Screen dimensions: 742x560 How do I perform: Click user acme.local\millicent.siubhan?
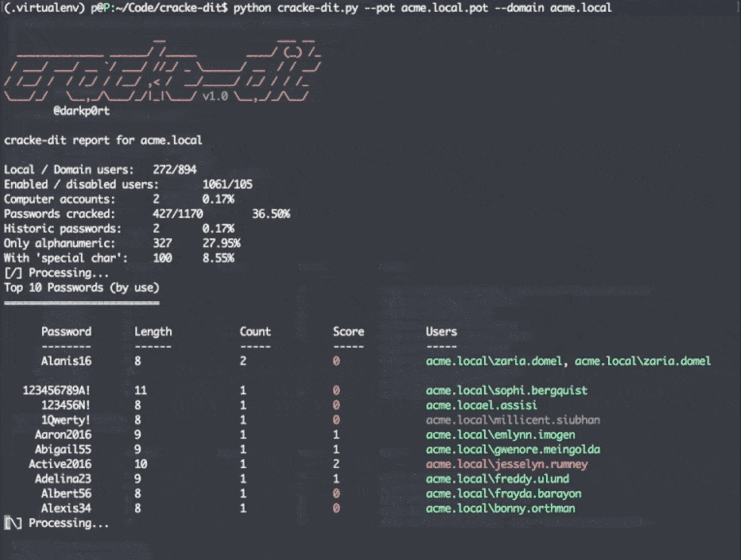(513, 420)
